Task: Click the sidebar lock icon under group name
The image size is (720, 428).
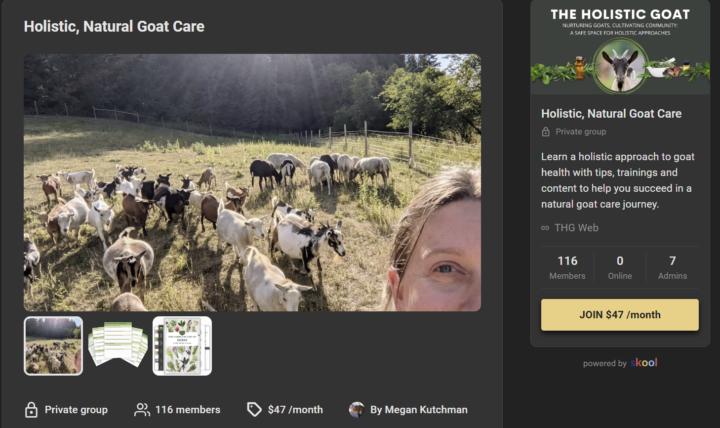Action: [546, 131]
